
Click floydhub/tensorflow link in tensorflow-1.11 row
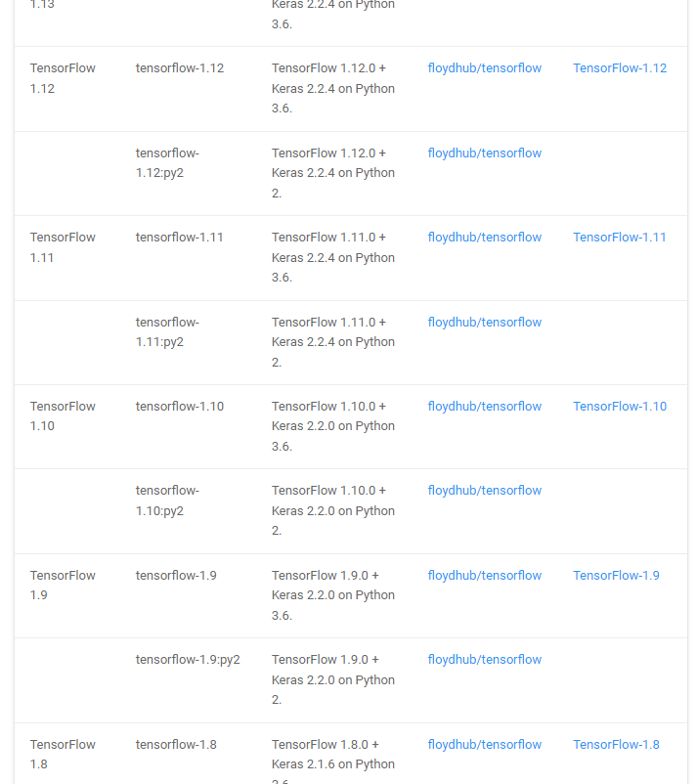coord(484,238)
